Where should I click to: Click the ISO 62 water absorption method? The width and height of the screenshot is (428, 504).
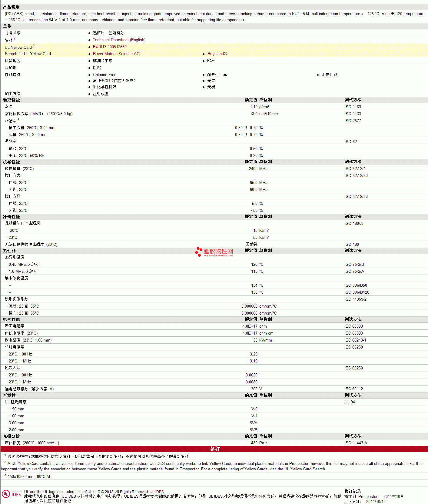[350, 142]
